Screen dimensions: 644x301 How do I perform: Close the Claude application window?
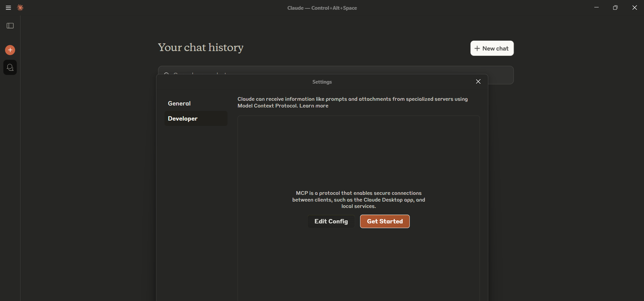635,8
